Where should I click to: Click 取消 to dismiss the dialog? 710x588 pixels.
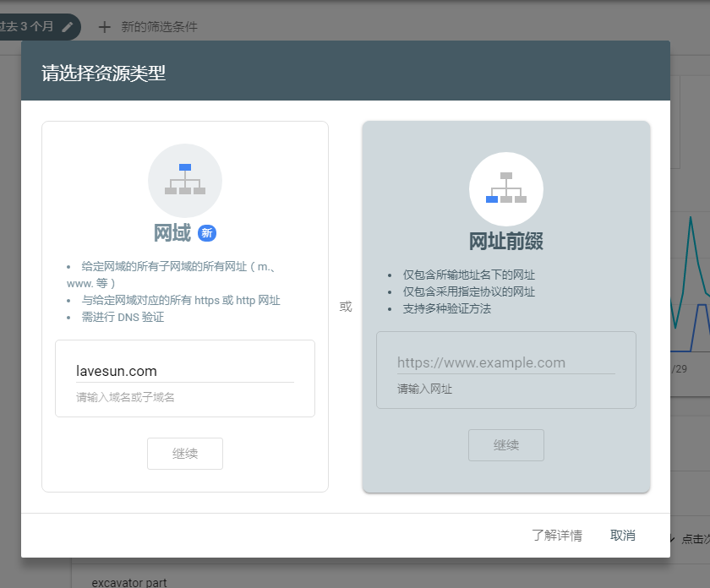pos(622,535)
